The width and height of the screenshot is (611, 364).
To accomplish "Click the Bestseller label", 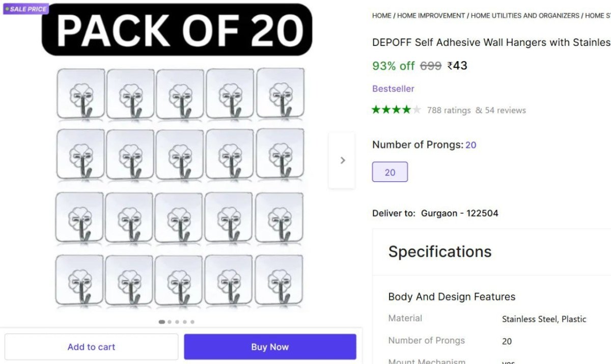I will click(393, 89).
